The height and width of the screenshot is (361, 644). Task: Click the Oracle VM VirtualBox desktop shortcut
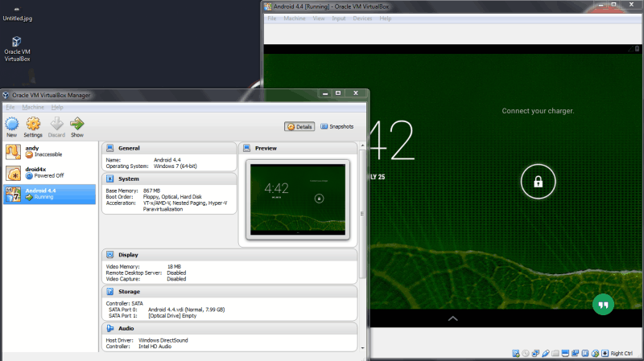17,49
